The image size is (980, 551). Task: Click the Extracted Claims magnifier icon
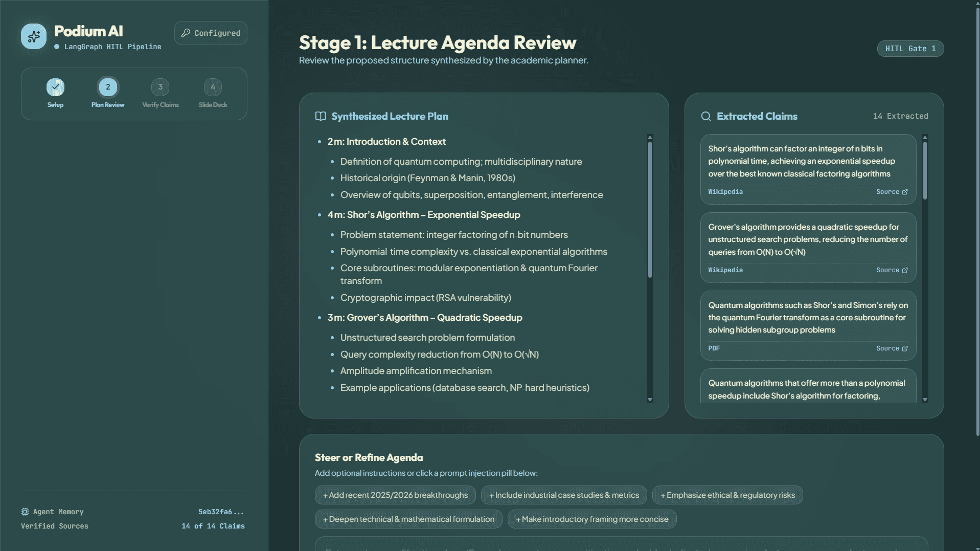tap(706, 117)
